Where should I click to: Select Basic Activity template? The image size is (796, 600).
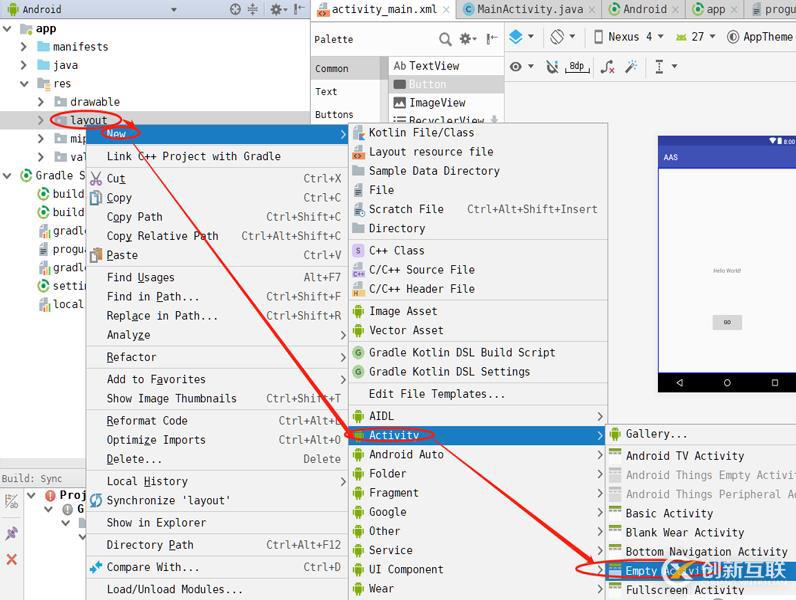point(702,514)
